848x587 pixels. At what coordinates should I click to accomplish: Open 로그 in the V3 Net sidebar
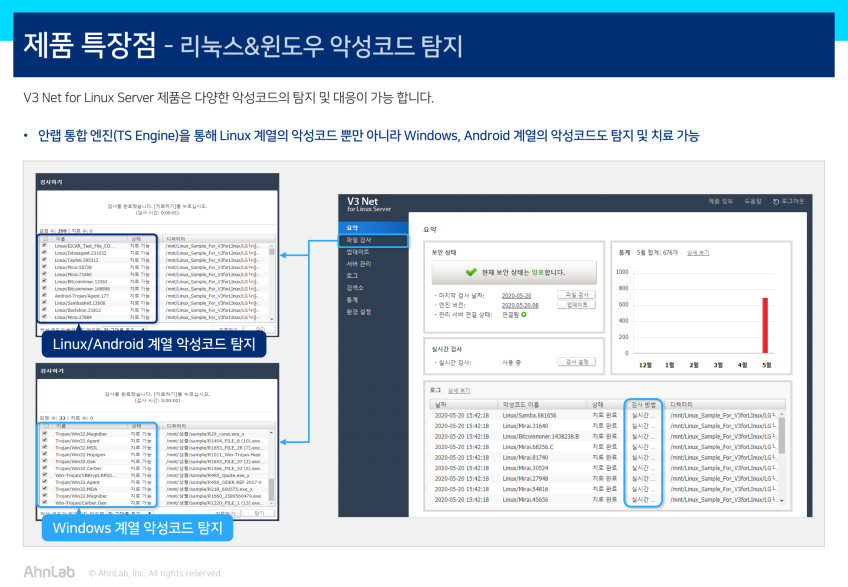point(373,276)
